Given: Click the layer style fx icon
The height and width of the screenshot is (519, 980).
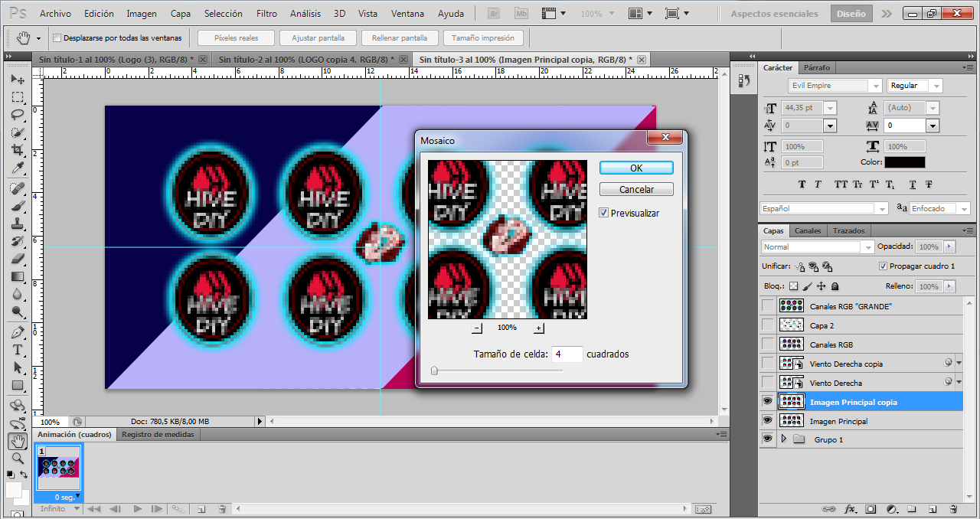Looking at the screenshot, I should coord(850,509).
